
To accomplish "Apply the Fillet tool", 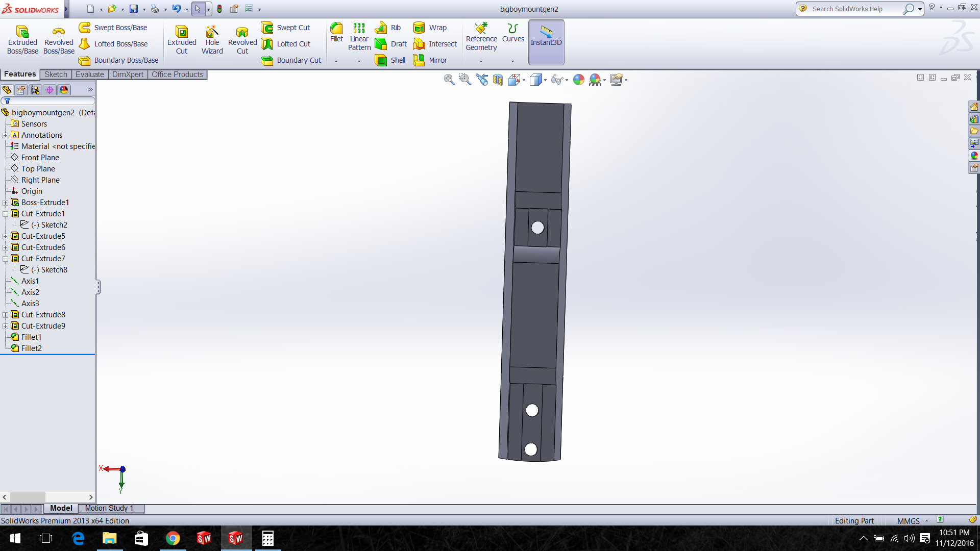I will click(336, 32).
